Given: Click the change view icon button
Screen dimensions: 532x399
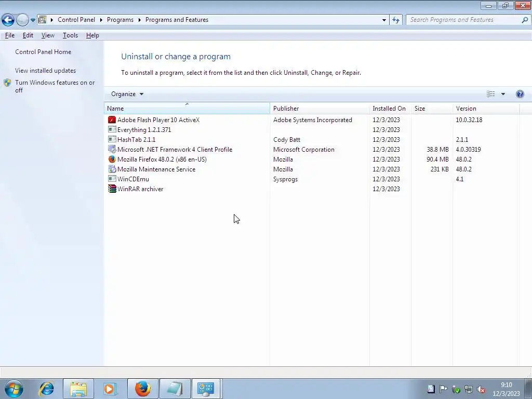Looking at the screenshot, I should coord(490,94).
